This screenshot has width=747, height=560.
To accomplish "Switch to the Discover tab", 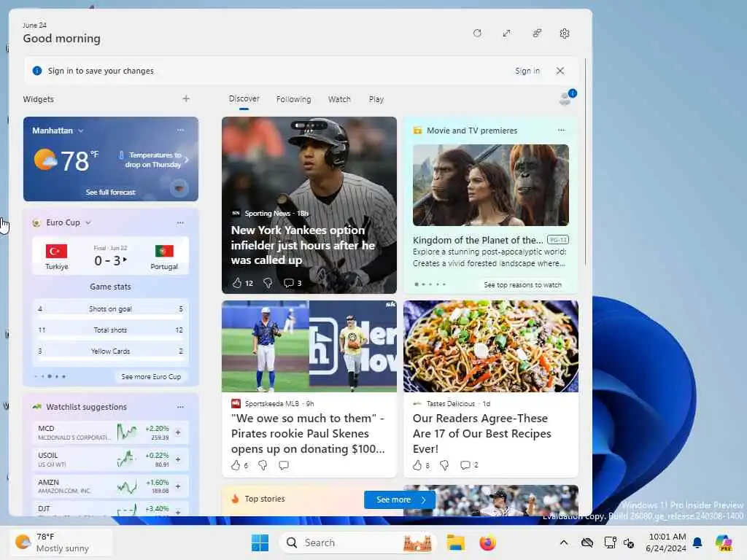I will coord(244,98).
